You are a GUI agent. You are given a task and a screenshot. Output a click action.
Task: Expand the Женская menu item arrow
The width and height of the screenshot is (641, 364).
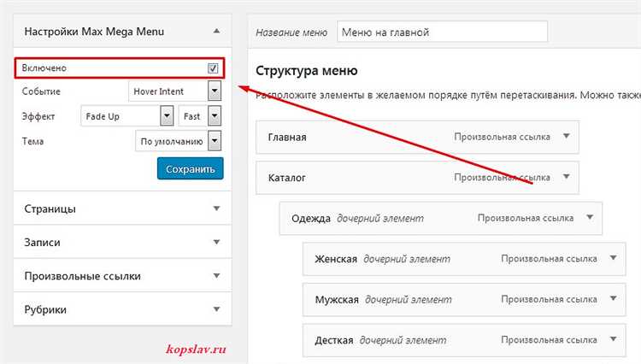coord(613,258)
